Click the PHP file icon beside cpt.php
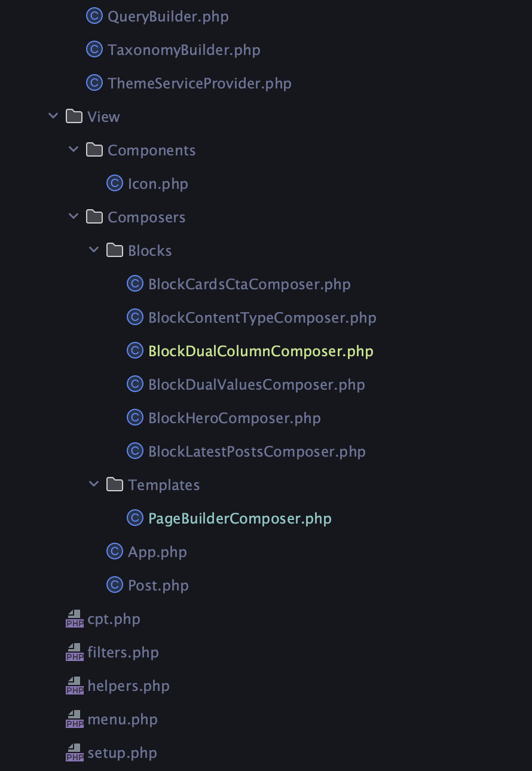The image size is (532, 771). coord(74,619)
